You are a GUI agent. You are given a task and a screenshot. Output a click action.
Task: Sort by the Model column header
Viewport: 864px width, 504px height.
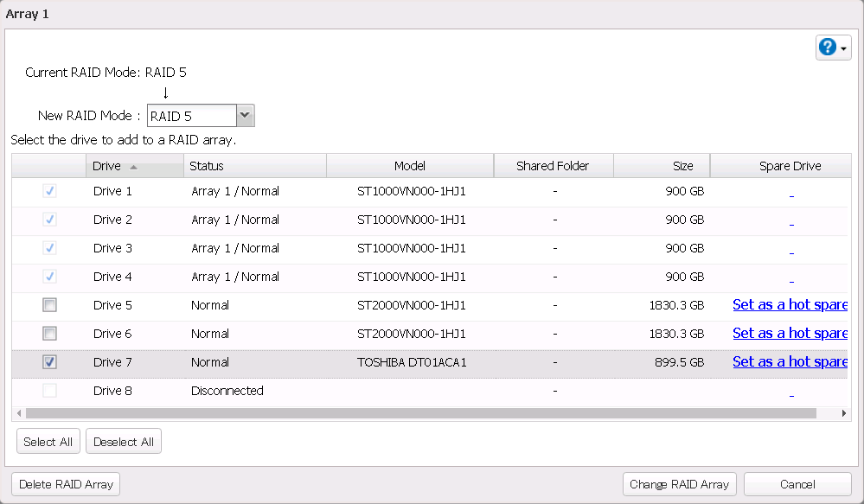410,166
